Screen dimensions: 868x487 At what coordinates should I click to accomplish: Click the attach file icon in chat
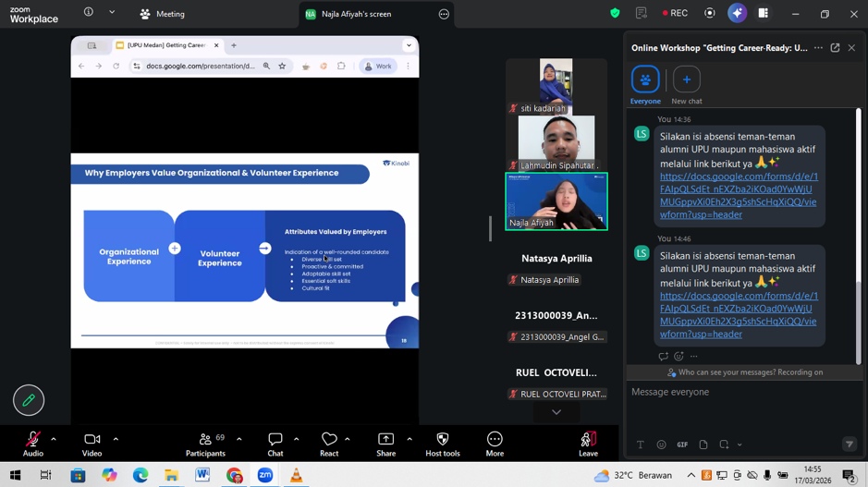(703, 444)
